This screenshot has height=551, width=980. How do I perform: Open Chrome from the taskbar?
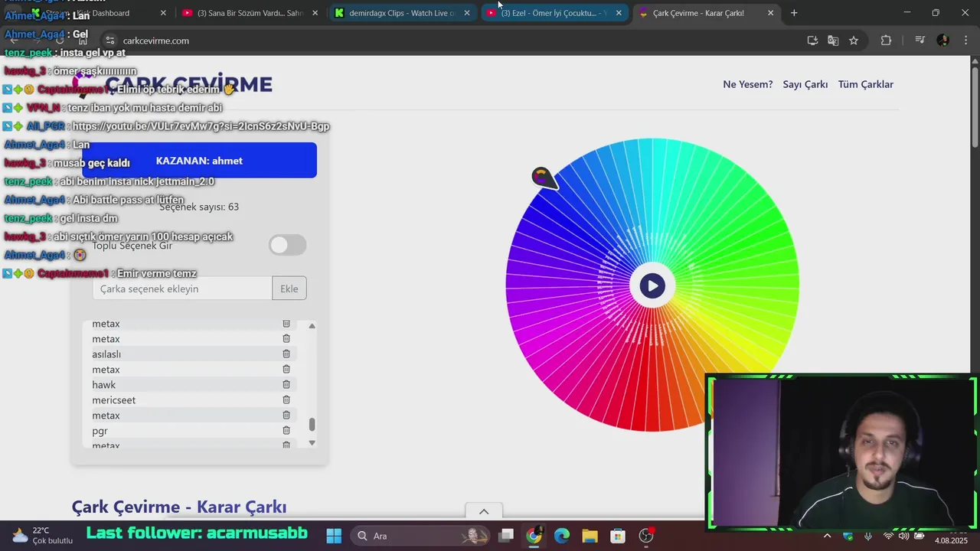534,536
